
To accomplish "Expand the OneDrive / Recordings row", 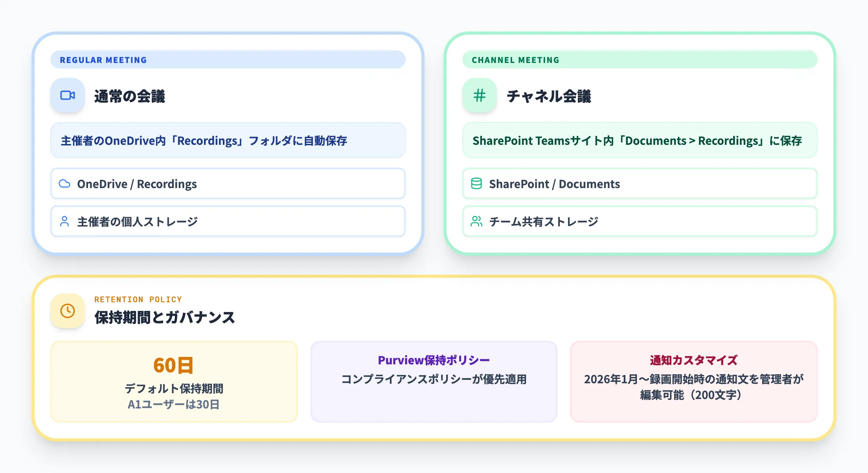I will click(227, 183).
